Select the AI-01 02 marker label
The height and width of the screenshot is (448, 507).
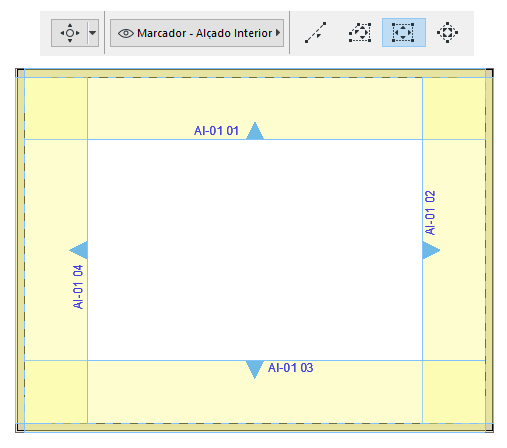click(430, 213)
